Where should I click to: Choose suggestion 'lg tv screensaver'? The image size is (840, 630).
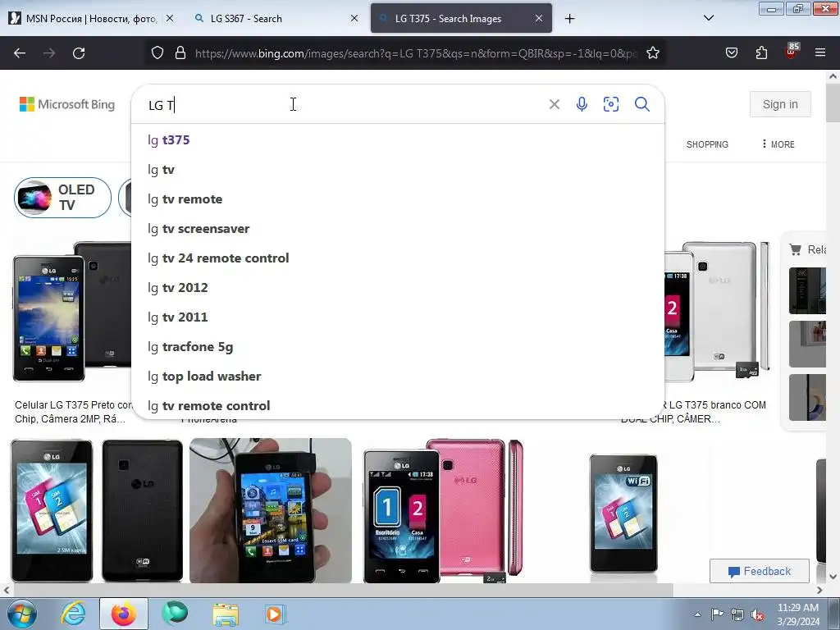(x=398, y=229)
